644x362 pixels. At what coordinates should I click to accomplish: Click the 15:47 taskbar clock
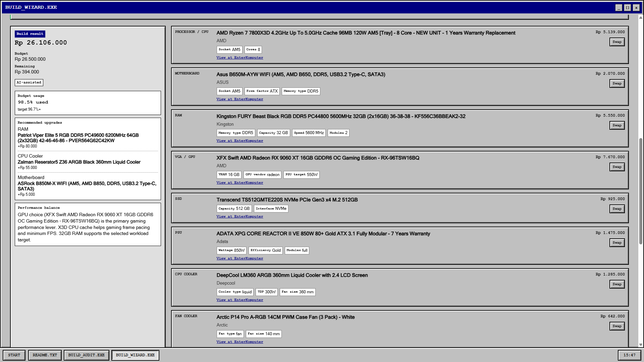click(x=630, y=355)
